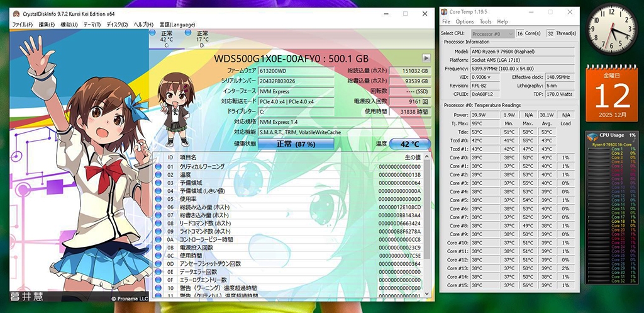This screenshot has width=644, height=313.
Task: Click the status orb for 使用時間 row (ID 0C)
Action: pos(158,256)
